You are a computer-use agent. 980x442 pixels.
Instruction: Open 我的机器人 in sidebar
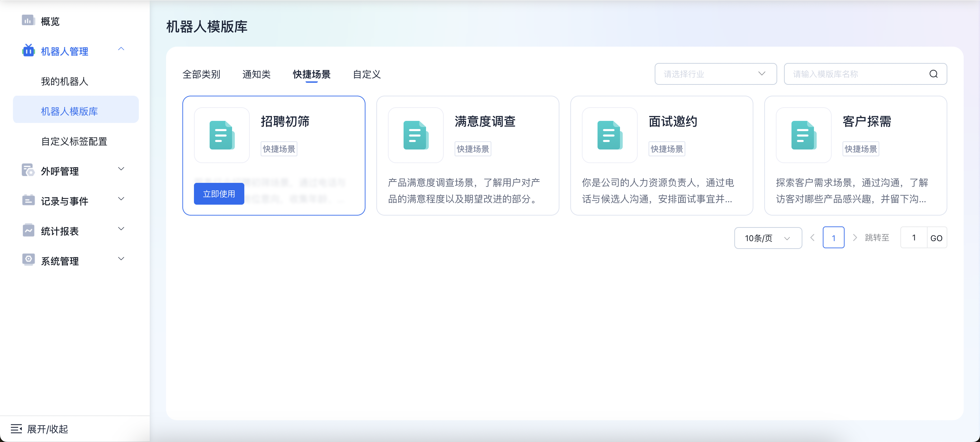tap(65, 81)
